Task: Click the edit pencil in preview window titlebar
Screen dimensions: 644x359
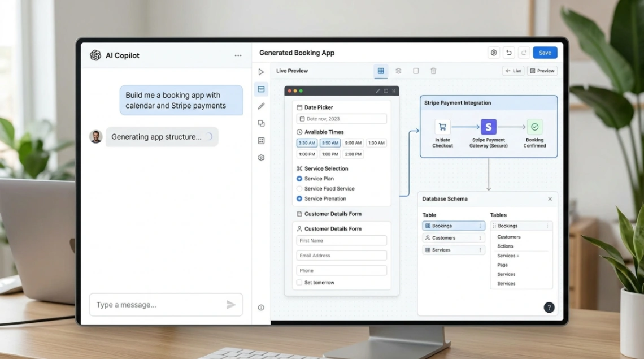Action: 378,91
